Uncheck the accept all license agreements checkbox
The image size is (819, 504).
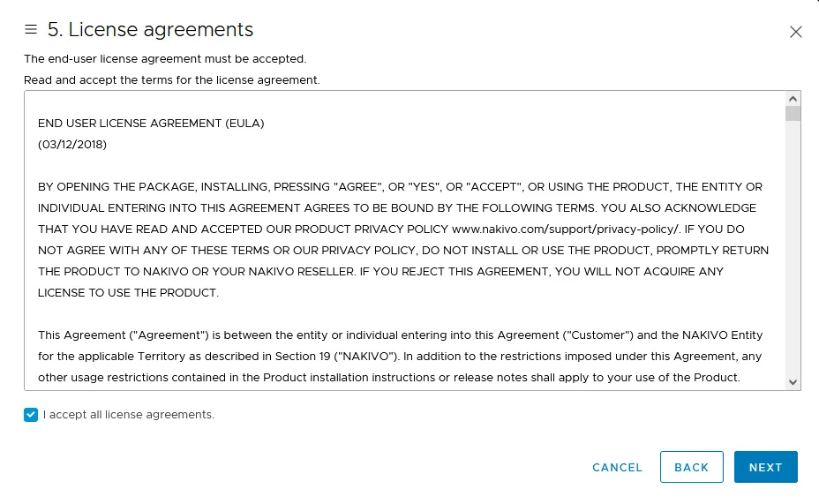pos(32,415)
